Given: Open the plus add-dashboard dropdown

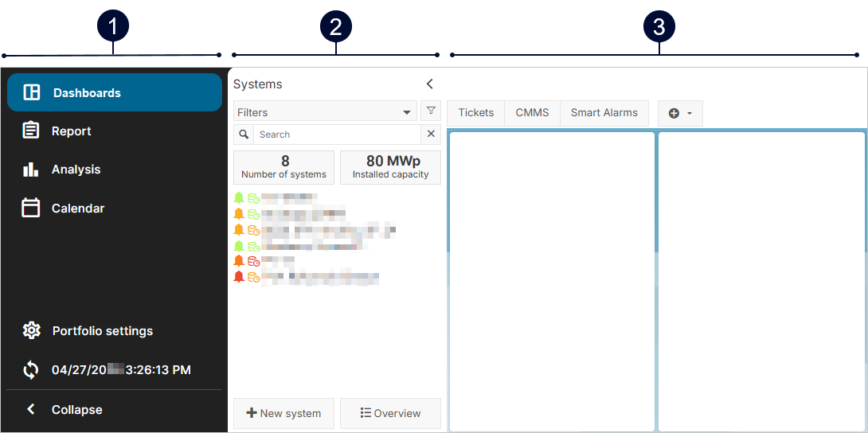Looking at the screenshot, I should pos(680,113).
